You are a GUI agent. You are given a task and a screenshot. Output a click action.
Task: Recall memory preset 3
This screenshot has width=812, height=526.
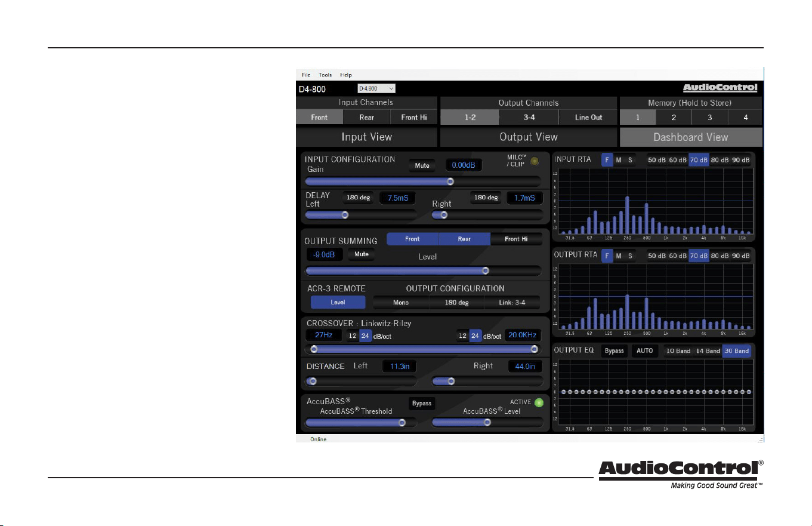709,118
